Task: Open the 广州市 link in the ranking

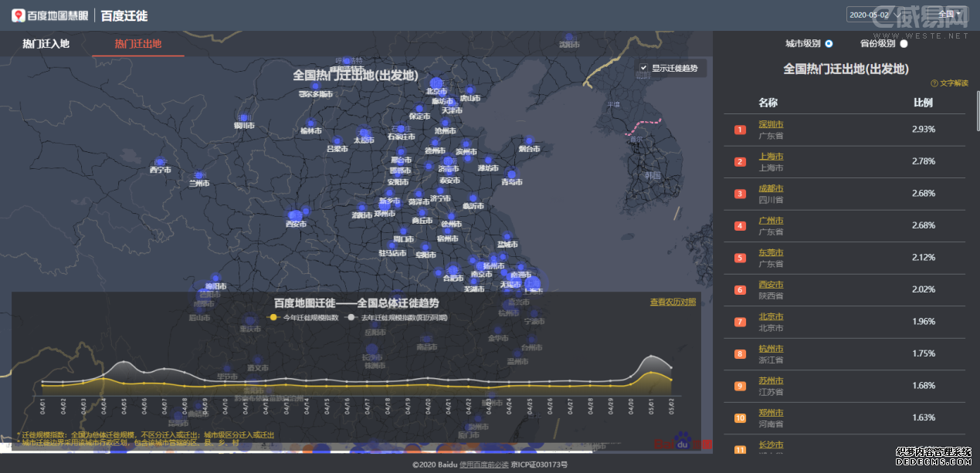Action: (771, 221)
